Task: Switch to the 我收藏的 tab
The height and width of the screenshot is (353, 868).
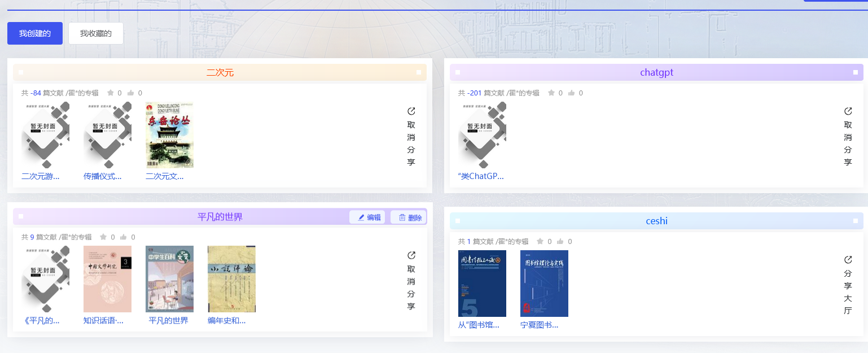Action: point(95,33)
